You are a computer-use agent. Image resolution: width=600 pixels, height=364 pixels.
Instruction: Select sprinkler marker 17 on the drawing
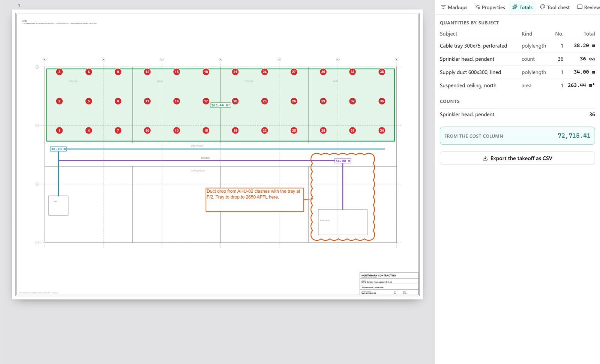206,101
